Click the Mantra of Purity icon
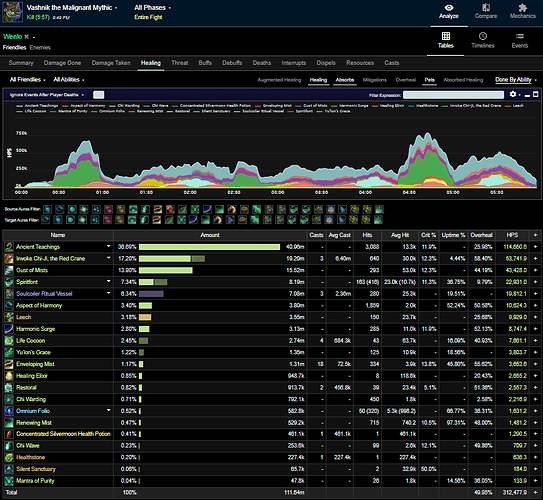This screenshot has width=543, height=500. pos(9,481)
